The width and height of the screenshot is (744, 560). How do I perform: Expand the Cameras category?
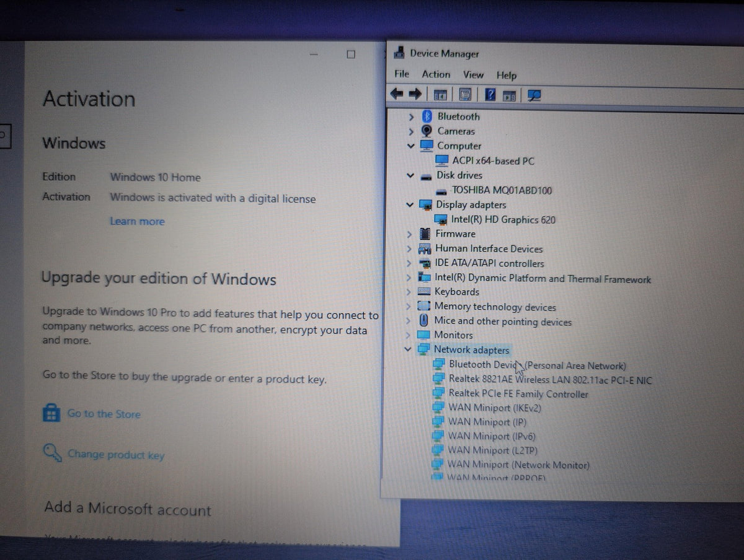coord(410,131)
